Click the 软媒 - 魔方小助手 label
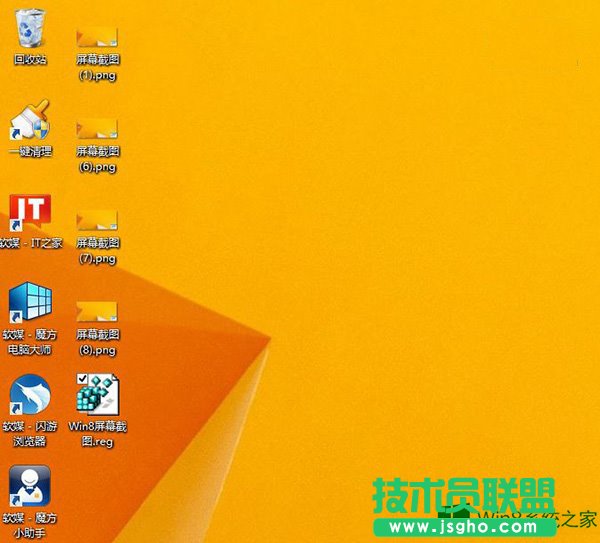This screenshot has width=600, height=543. click(30, 525)
